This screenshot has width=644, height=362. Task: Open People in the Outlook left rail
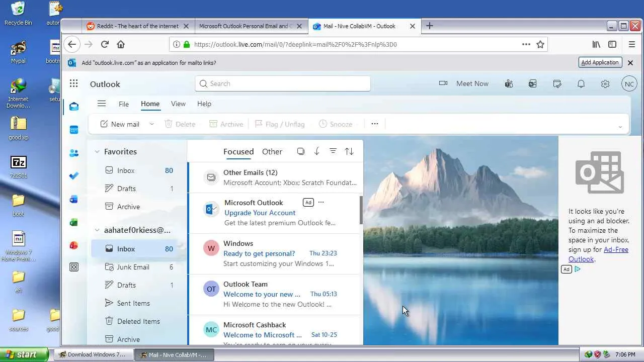pyautogui.click(x=74, y=153)
